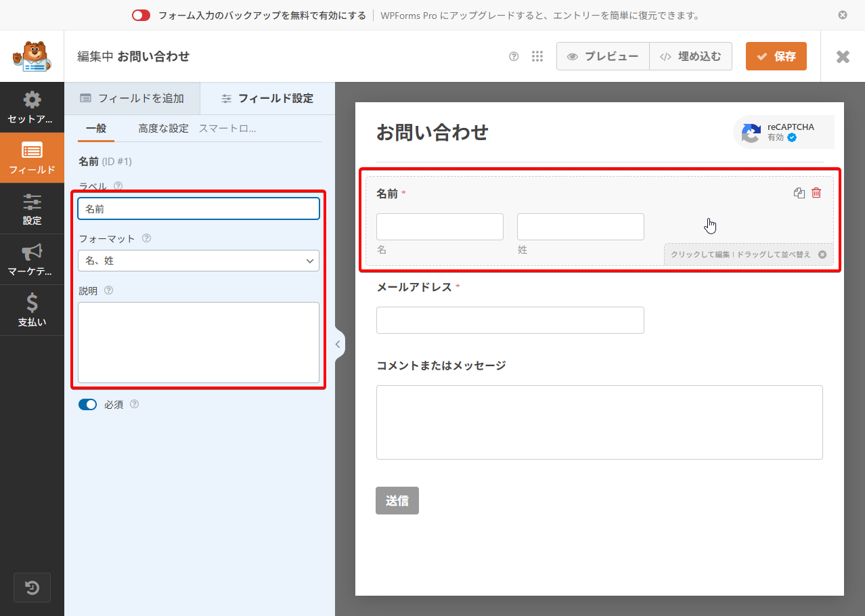865x616 pixels.
Task: Click the 説明 text area
Action: [x=198, y=343]
